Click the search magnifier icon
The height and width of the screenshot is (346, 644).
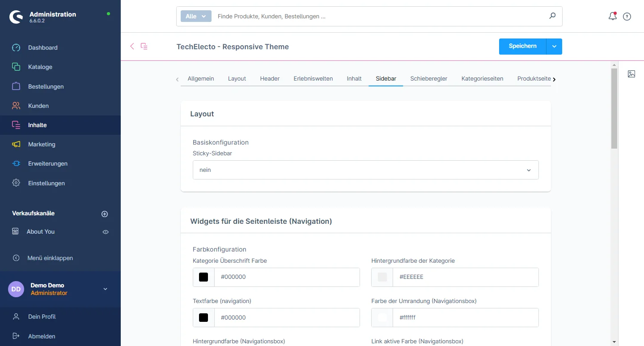click(552, 16)
